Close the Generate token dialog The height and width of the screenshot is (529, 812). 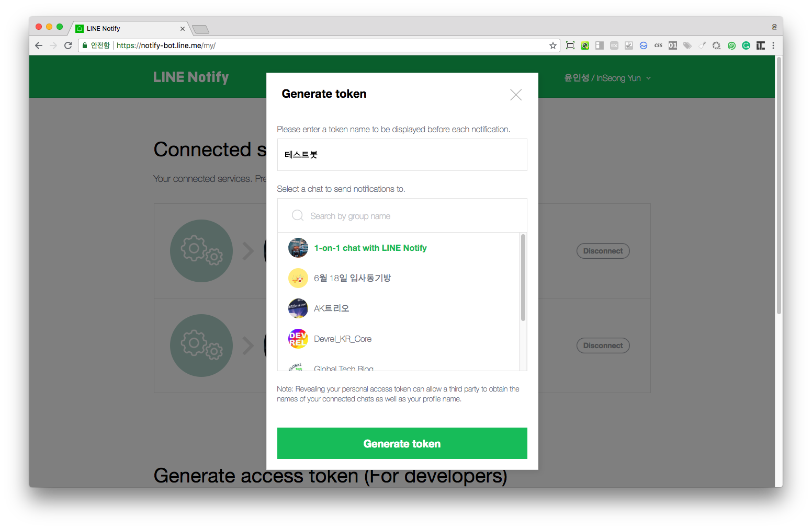coord(516,95)
